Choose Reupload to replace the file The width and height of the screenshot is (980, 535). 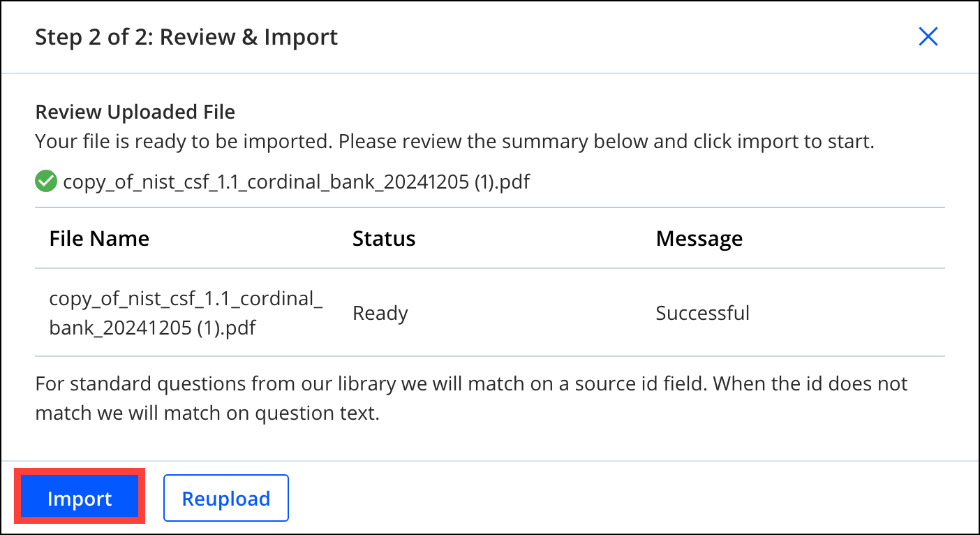tap(226, 498)
